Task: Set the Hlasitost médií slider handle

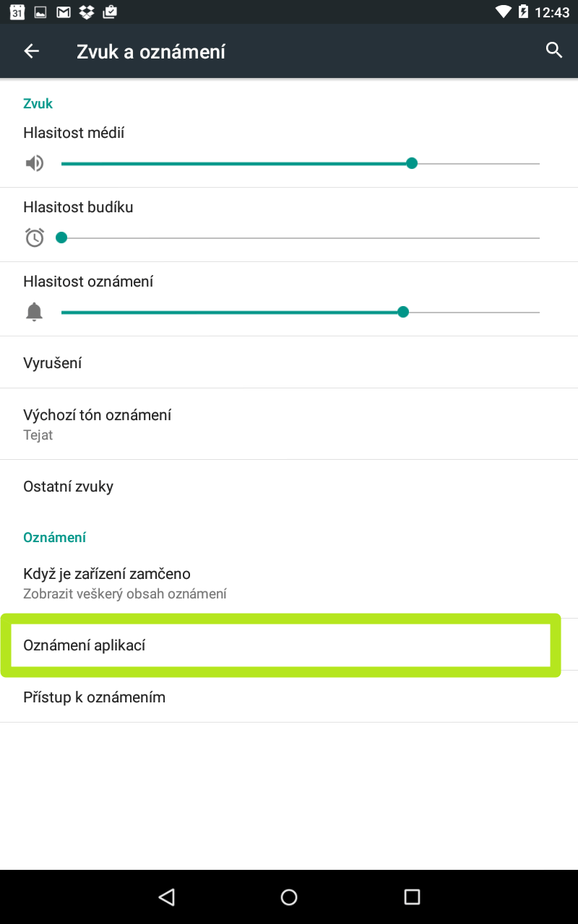Action: coord(412,164)
